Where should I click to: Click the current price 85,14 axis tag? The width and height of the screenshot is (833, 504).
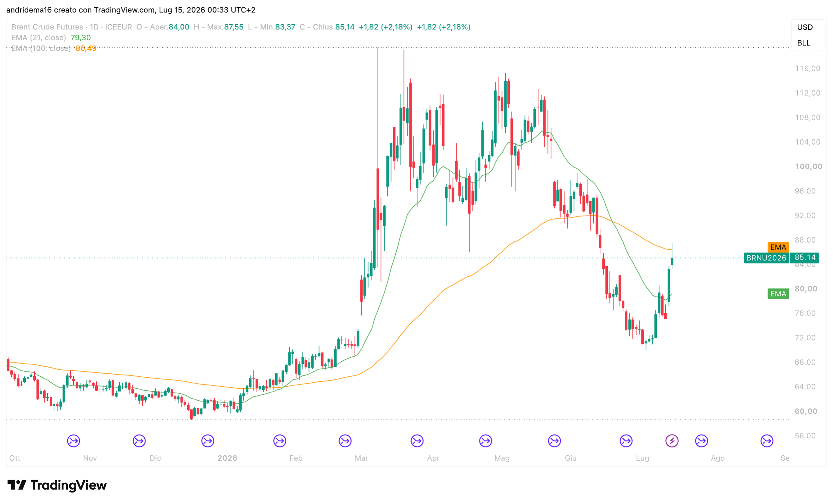(805, 257)
